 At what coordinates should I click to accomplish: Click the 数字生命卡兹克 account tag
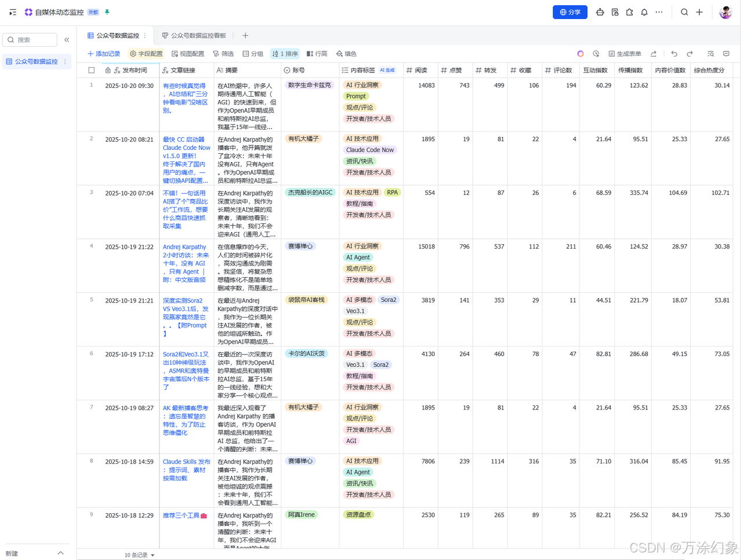pyautogui.click(x=309, y=85)
